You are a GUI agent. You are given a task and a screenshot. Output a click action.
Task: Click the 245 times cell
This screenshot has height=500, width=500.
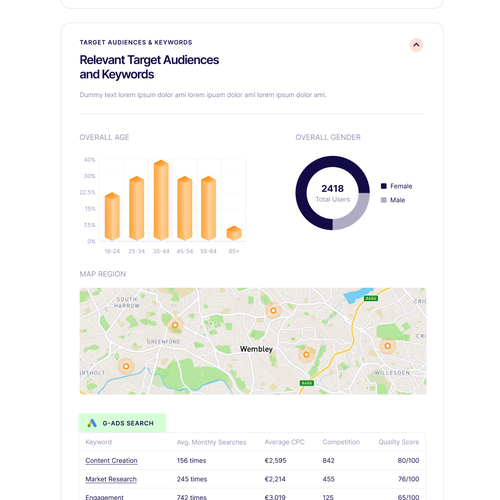pyautogui.click(x=192, y=479)
